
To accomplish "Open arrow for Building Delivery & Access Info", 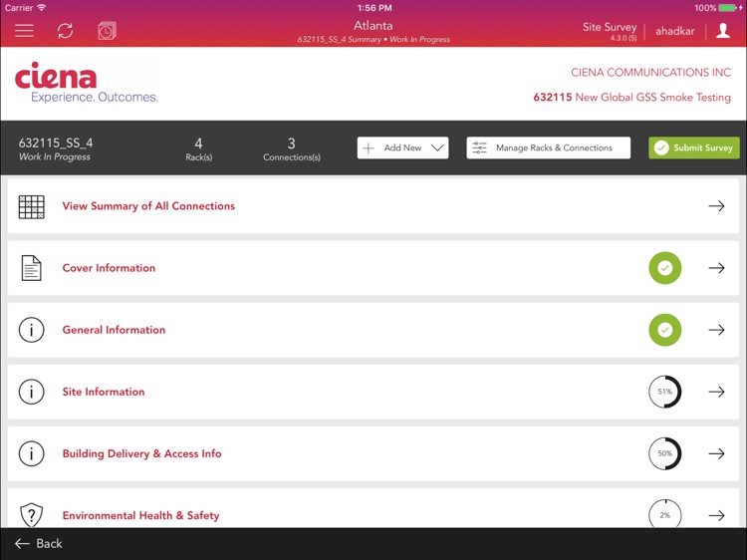I will 716,453.
